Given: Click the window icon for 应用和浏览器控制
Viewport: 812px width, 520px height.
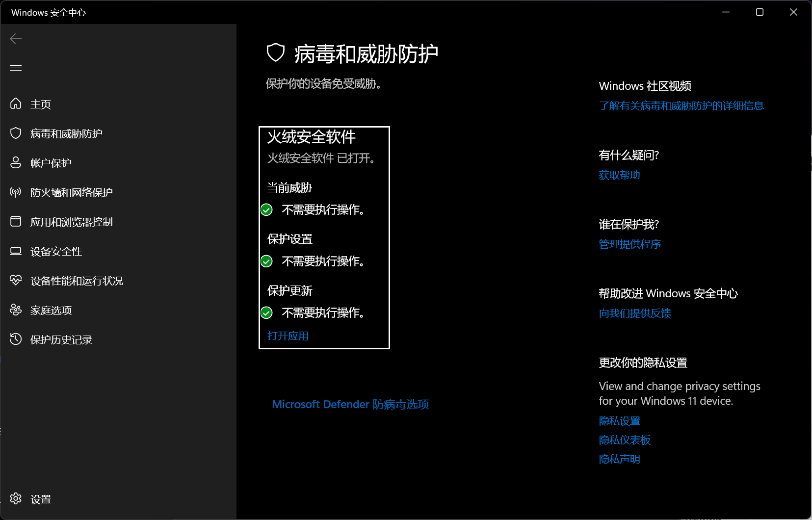Looking at the screenshot, I should point(16,221).
